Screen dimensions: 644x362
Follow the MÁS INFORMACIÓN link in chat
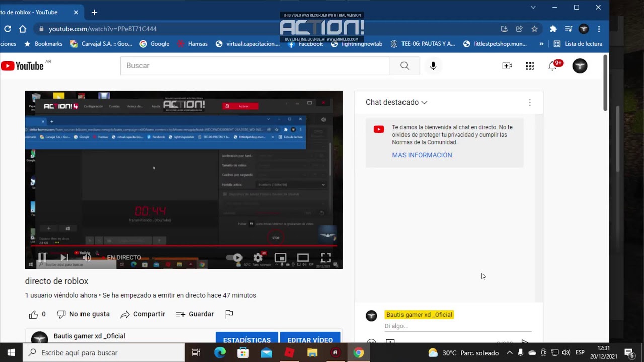422,155
